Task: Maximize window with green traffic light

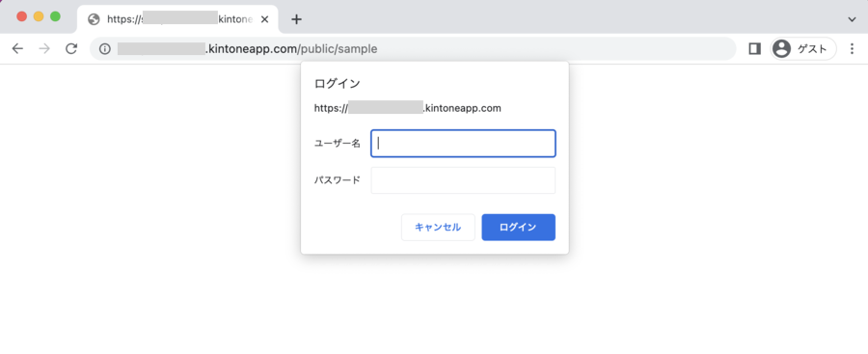Action: (x=55, y=16)
